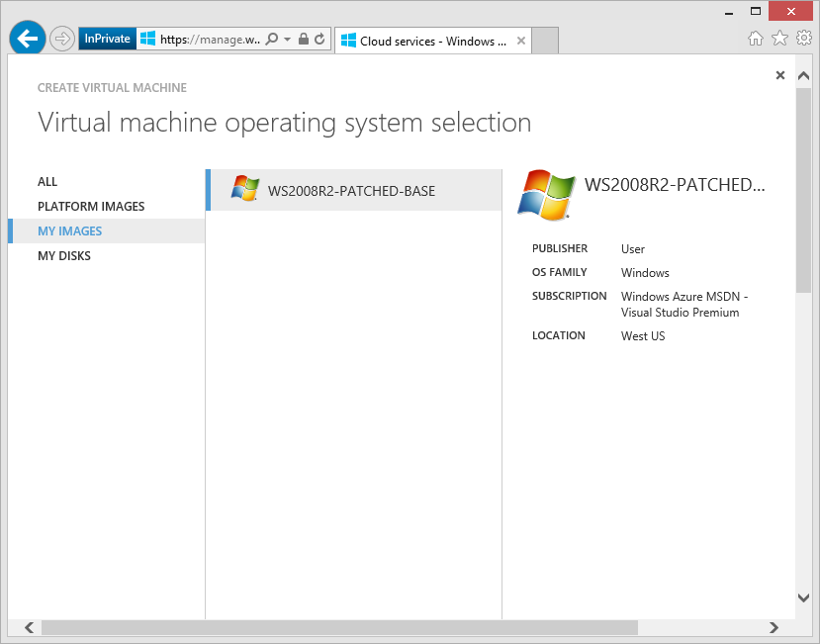
Task: Click the security lock icon in address bar
Action: coord(304,40)
